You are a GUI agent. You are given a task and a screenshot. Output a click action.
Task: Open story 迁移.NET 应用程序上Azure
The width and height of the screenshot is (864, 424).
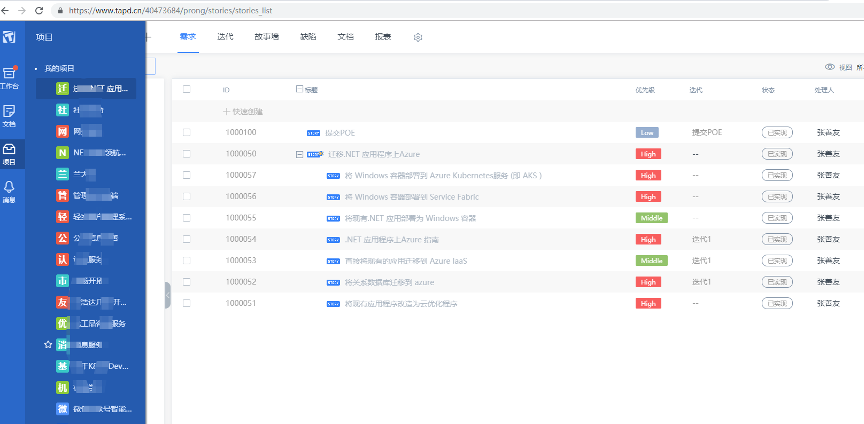374,154
